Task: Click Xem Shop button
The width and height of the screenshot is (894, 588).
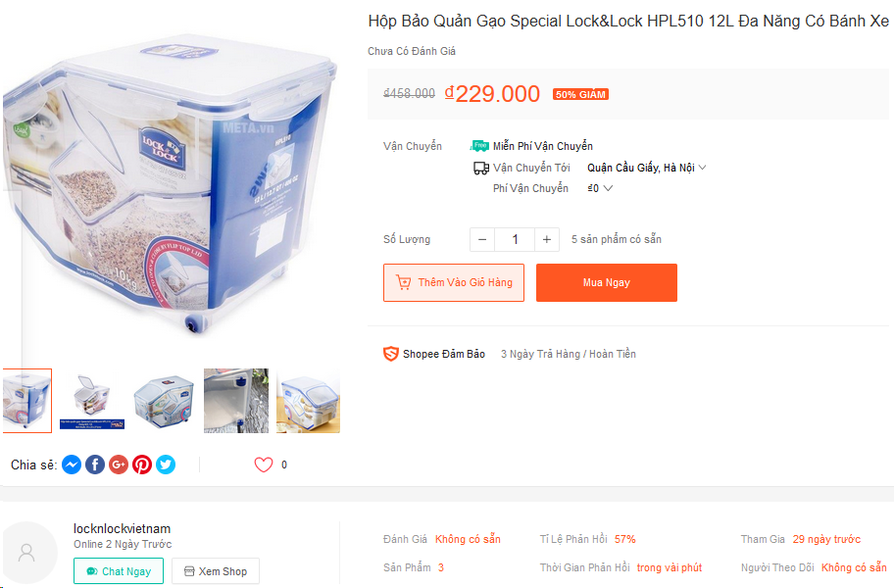Action: pyautogui.click(x=216, y=571)
